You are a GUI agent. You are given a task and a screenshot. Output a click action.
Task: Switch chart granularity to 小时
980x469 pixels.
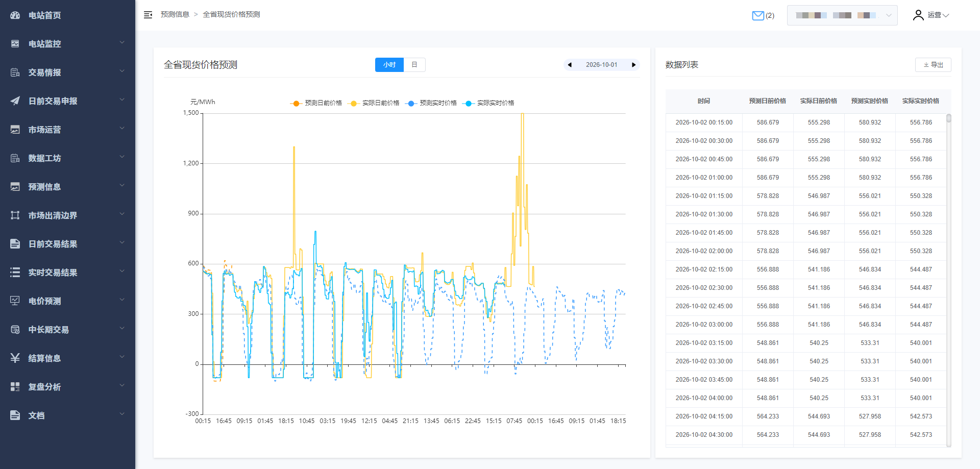tap(389, 65)
